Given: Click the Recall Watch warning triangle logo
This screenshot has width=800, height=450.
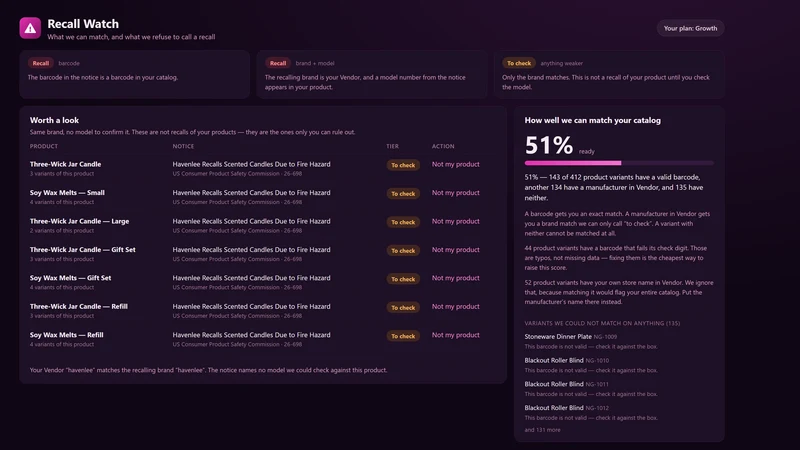Looking at the screenshot, I should pos(30,28).
